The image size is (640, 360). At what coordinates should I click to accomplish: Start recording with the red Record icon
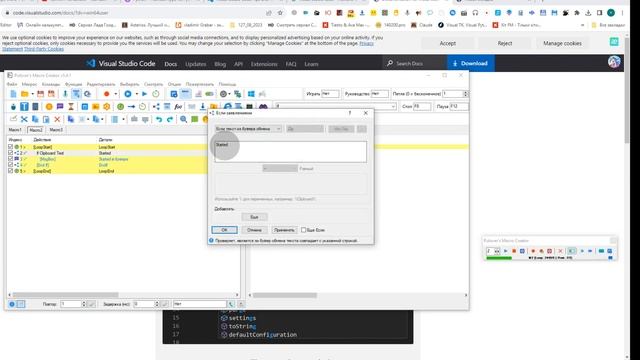click(107, 94)
